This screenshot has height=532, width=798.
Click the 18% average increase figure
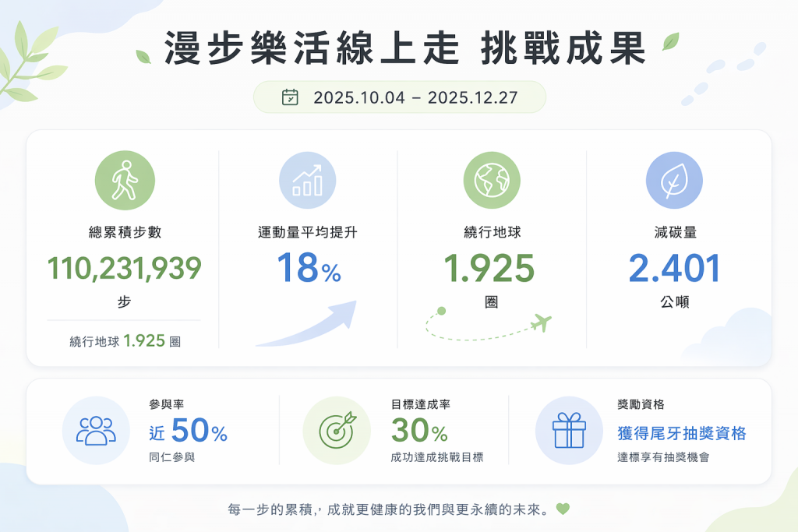tap(309, 269)
